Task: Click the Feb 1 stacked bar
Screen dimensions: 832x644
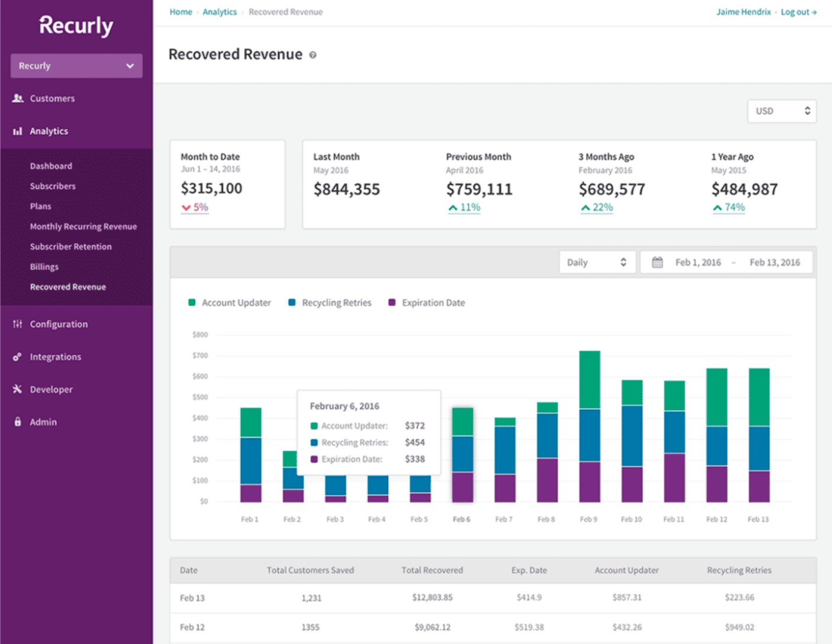Action: click(x=251, y=455)
